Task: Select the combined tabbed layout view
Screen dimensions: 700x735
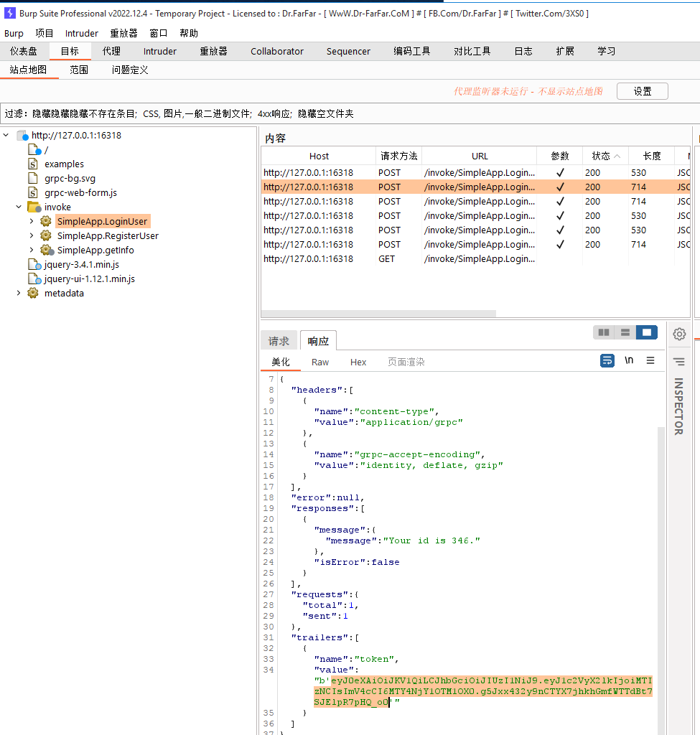Action: point(647,332)
